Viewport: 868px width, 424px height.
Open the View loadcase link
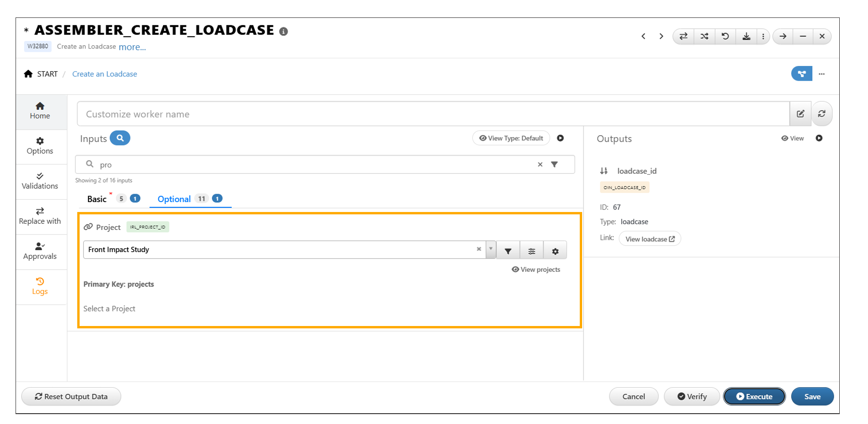tap(649, 239)
